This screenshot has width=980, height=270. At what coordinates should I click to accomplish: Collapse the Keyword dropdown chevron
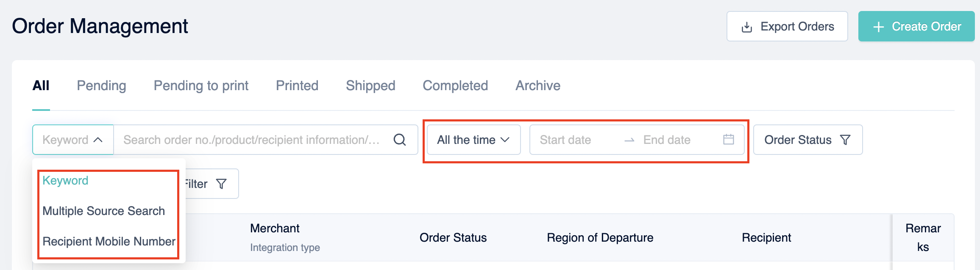[98, 140]
